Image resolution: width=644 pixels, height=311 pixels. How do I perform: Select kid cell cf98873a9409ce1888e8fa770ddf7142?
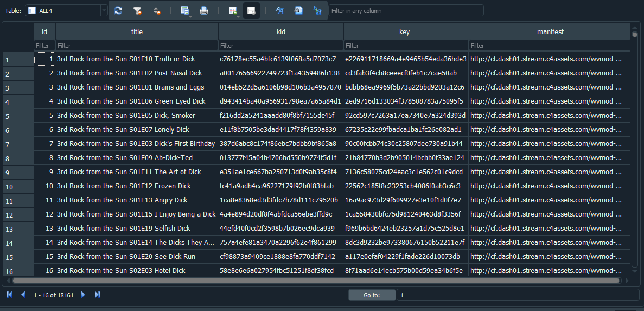pos(281,256)
